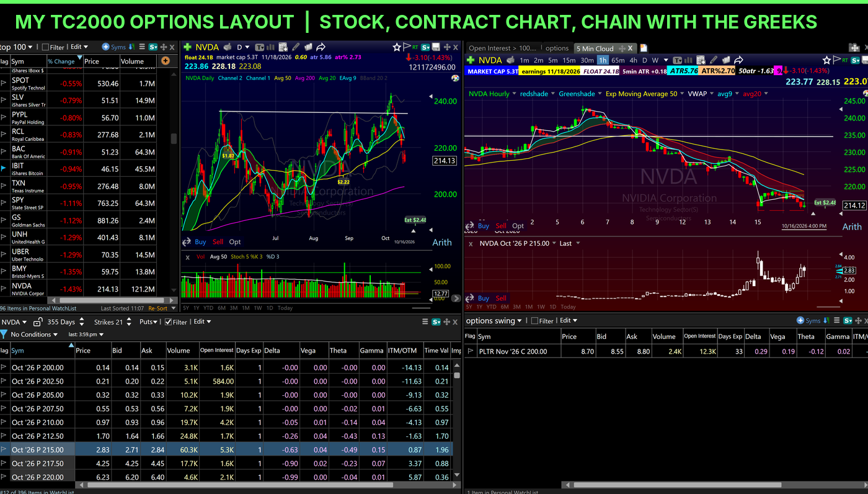Click the orange add-column plus in the top 100 watchlist

click(x=166, y=61)
